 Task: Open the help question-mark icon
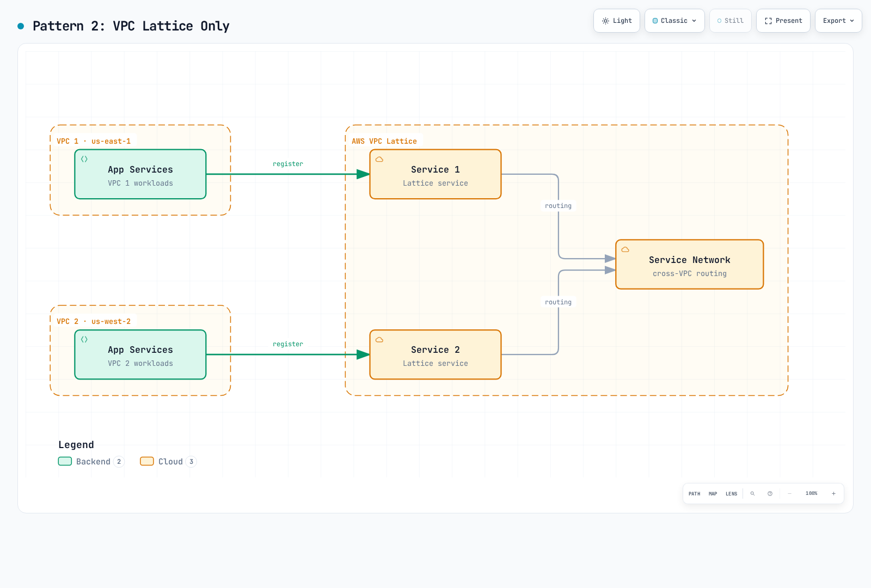770,494
